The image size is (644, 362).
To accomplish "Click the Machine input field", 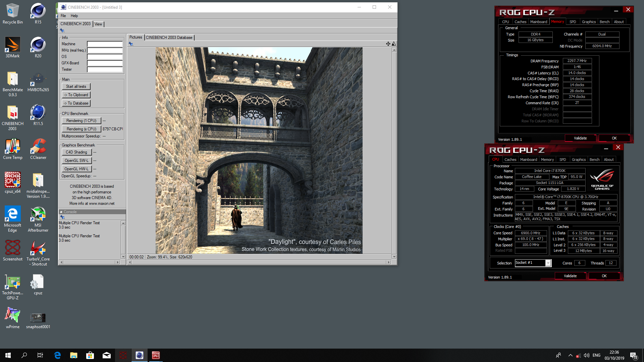I will [x=105, y=44].
